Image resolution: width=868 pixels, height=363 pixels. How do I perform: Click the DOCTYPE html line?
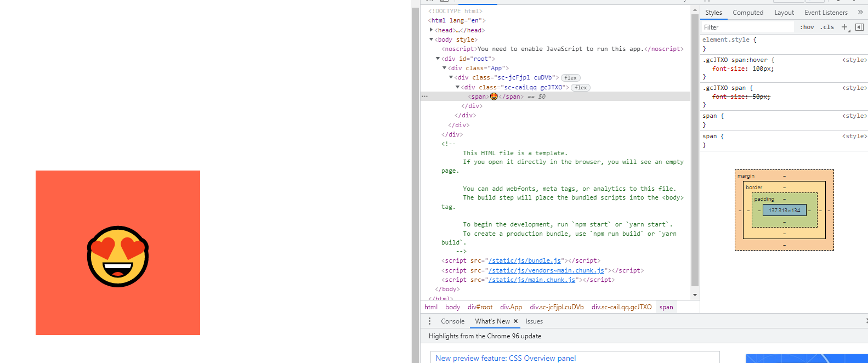point(455,11)
